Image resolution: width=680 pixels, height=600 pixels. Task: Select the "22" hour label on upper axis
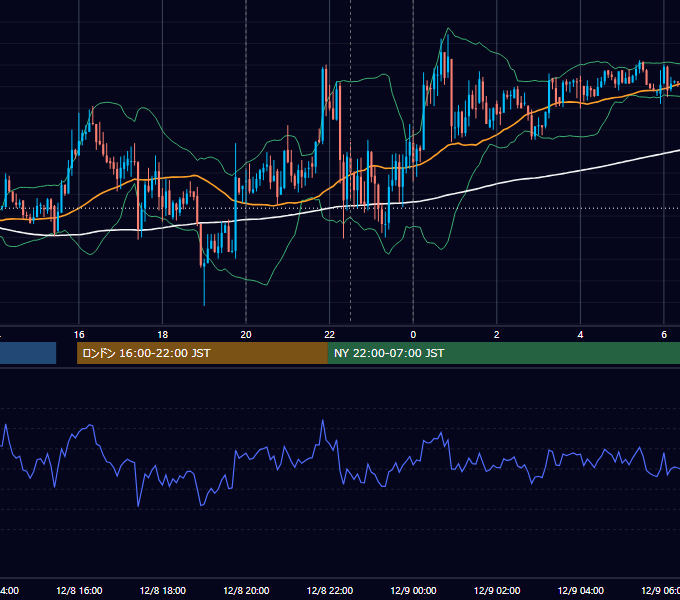[x=330, y=335]
